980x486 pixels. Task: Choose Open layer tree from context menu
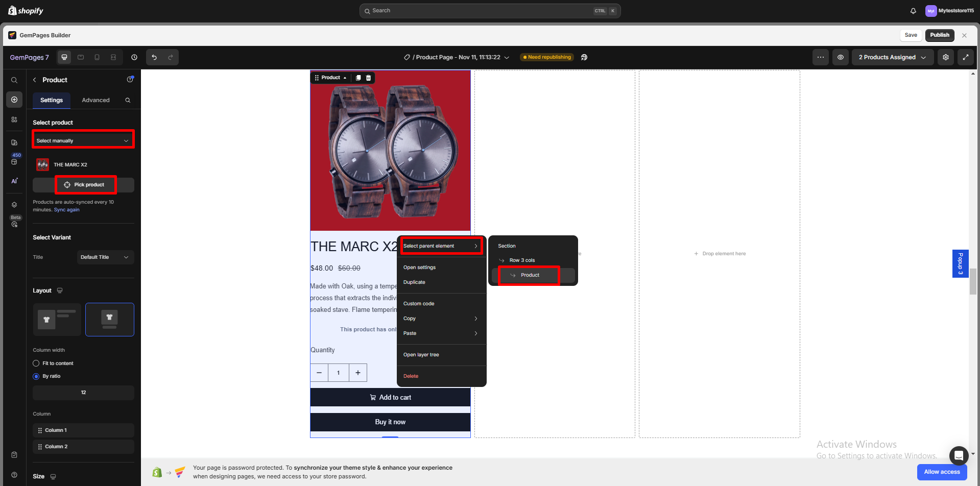coord(421,355)
